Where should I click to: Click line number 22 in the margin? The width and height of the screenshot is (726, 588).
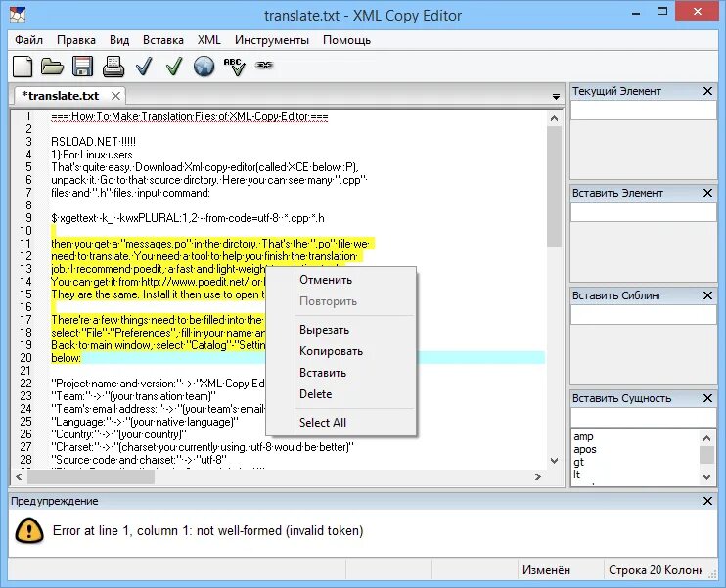[25, 384]
